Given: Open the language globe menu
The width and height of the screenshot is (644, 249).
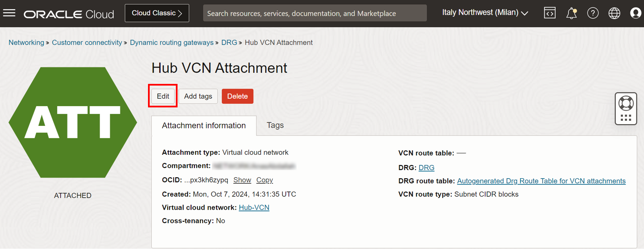Looking at the screenshot, I should click(x=614, y=13).
